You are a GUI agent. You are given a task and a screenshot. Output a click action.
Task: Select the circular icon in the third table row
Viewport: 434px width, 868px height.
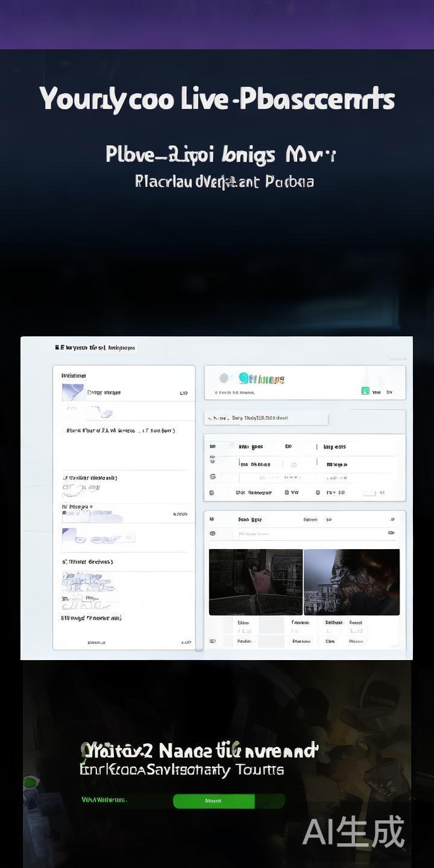pos(212,476)
